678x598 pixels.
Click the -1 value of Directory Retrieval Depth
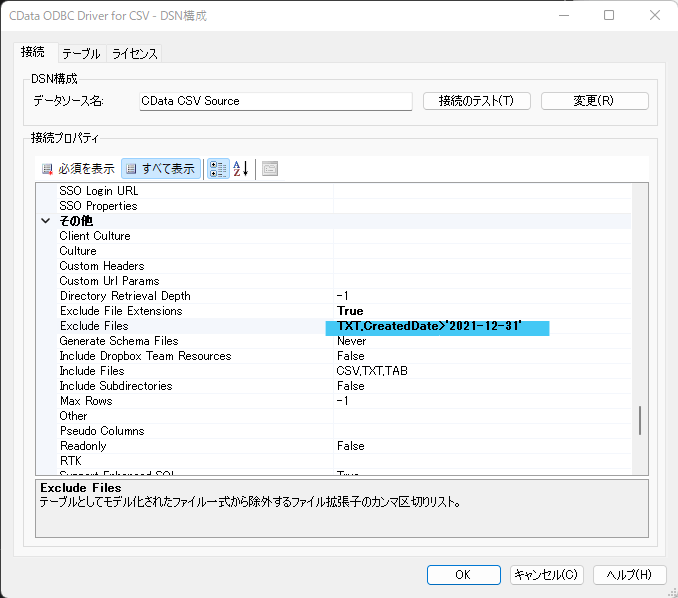342,296
